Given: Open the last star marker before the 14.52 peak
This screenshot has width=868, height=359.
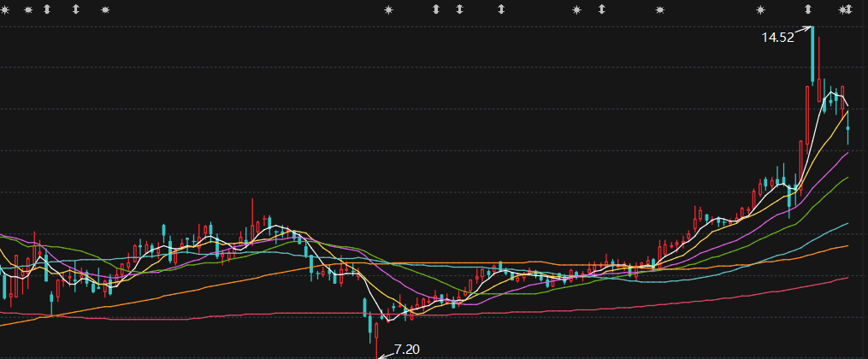Looking at the screenshot, I should [760, 9].
